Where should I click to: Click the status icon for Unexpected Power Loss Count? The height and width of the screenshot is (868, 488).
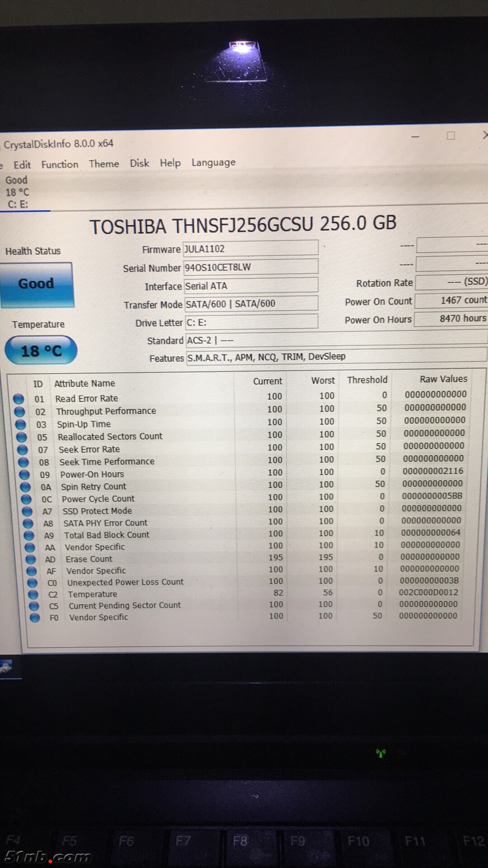point(32,583)
